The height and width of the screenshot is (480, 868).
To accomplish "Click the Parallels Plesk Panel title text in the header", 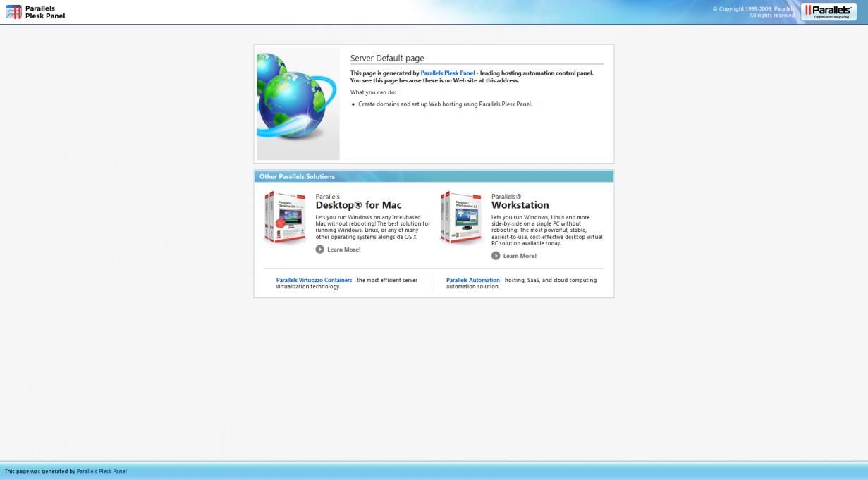I will 45,12.
